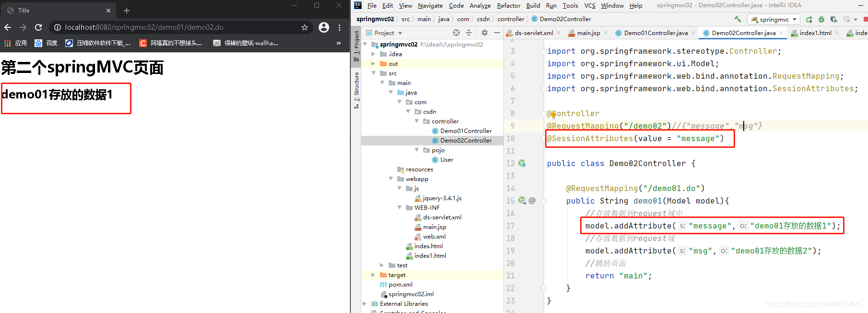Viewport: 868px width, 313px height.
Task: Close the Chrome tab named Title
Action: (x=108, y=10)
